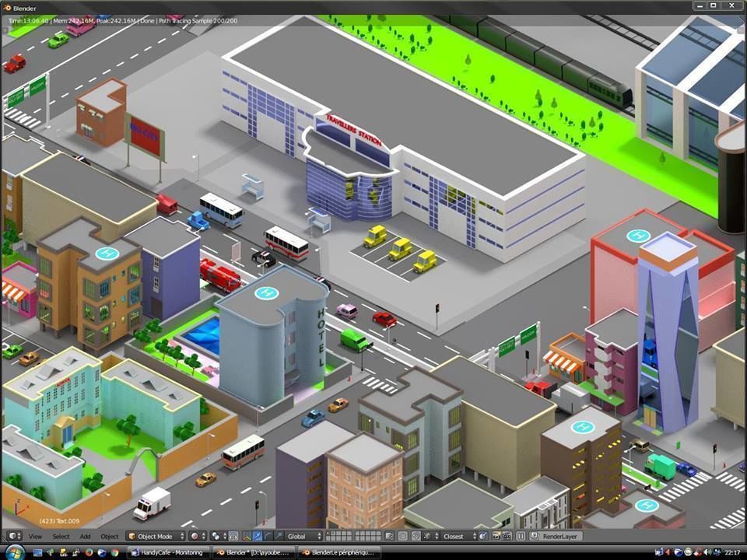Screen dimensions: 747x560
Task: Toggle align rotation with snapping target
Action: (x=483, y=536)
